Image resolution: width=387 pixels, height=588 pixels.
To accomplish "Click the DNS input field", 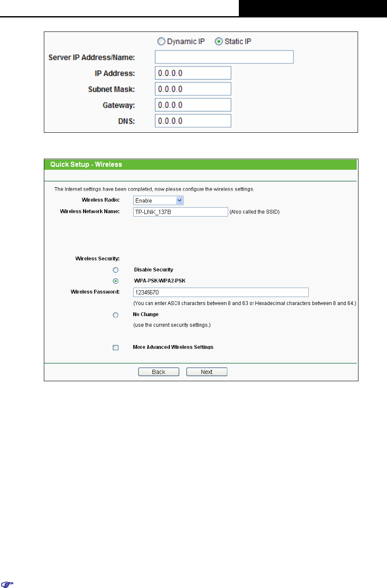I will point(193,121).
